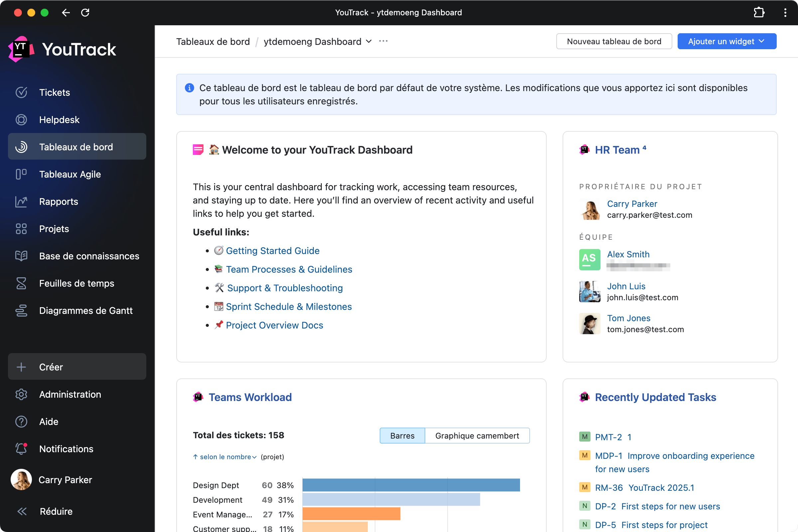
Task: Open the Tableaux Agile board icon
Action: coord(21,174)
